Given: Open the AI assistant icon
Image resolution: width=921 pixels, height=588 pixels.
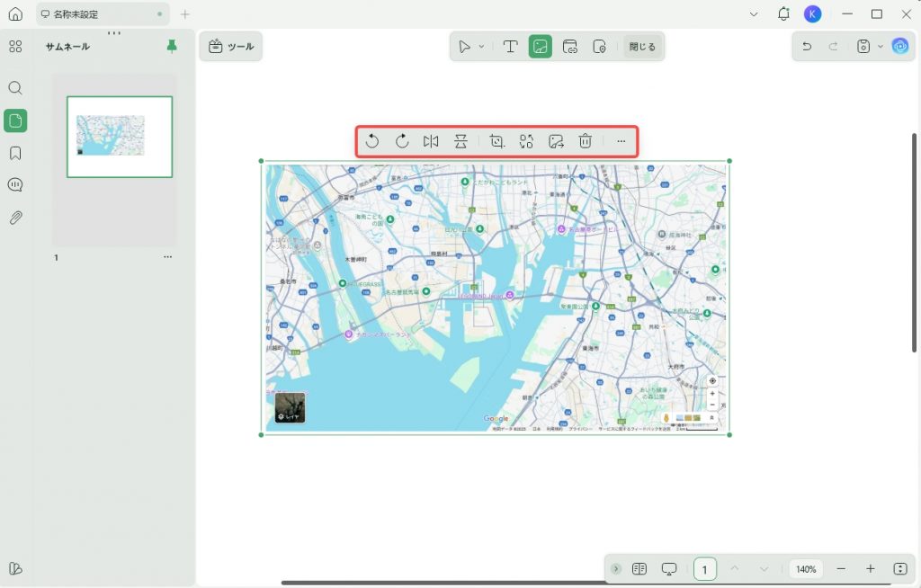Looking at the screenshot, I should coord(899,46).
